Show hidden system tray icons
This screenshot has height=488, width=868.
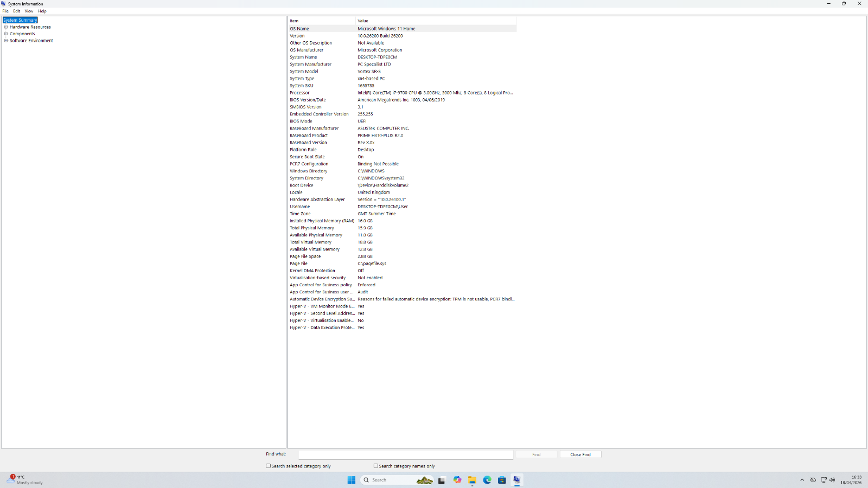[802, 480]
